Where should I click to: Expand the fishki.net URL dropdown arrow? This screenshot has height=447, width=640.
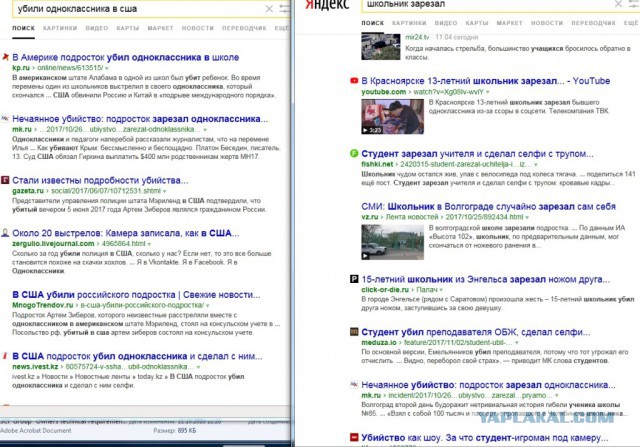(536, 165)
